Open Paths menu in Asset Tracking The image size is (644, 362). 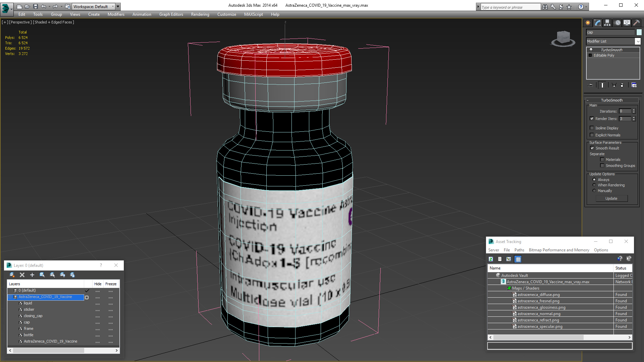(519, 250)
